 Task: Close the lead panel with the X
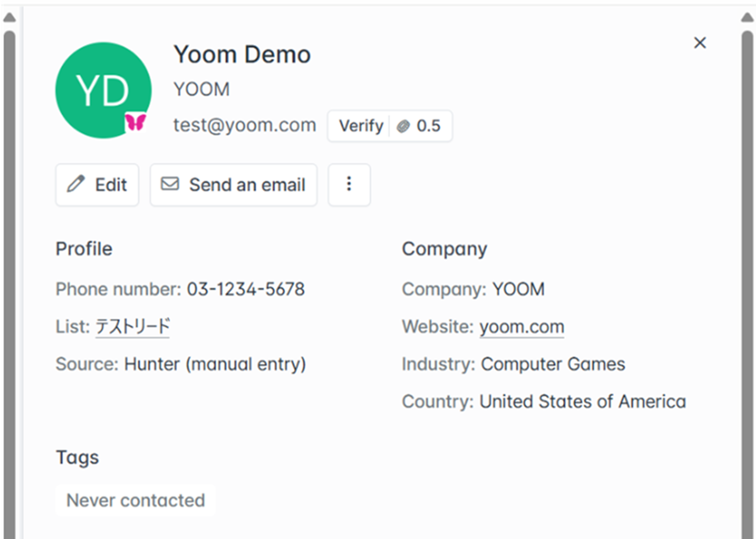[x=700, y=43]
